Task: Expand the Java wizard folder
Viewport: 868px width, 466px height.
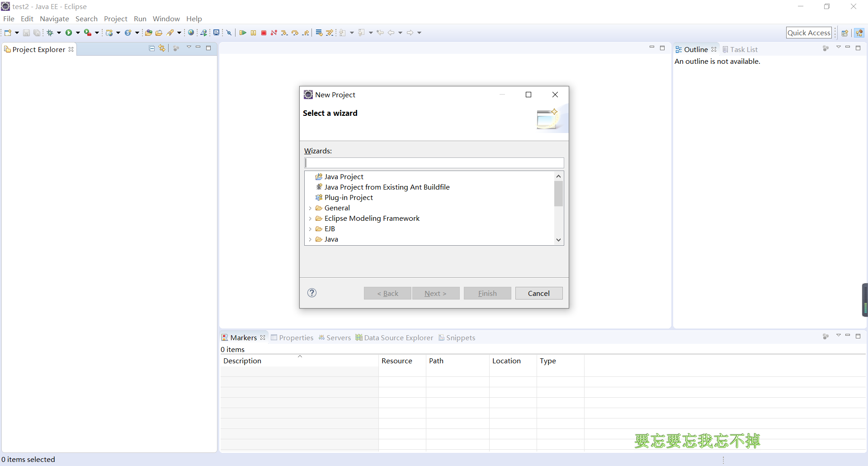Action: [310, 239]
